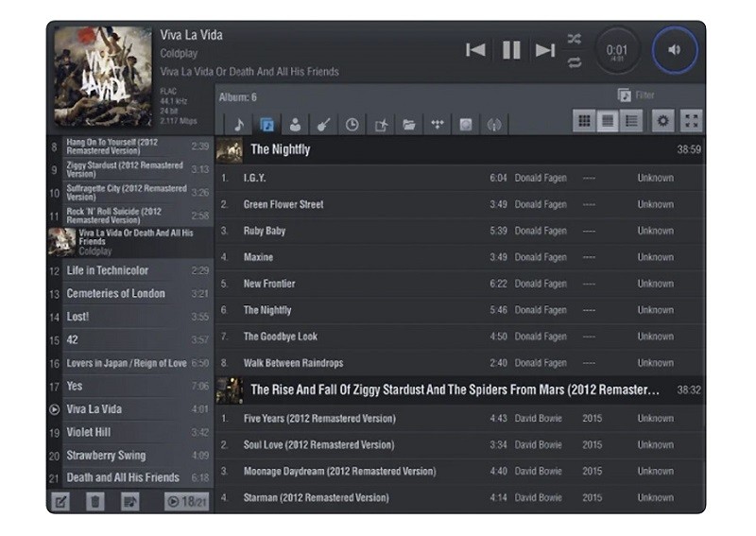Image resolution: width=756 pixels, height=536 pixels.
Task: Select Soul Love (2012 Remastered Version)
Action: click(460, 445)
